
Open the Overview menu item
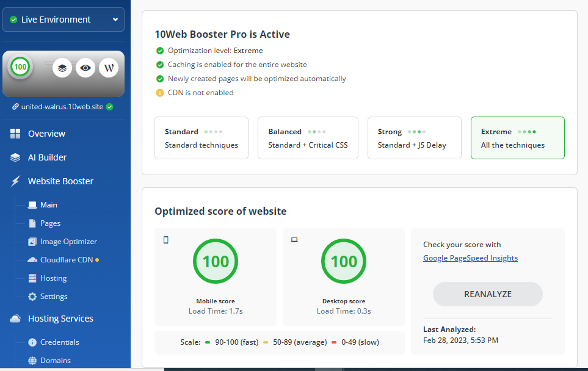tap(46, 134)
